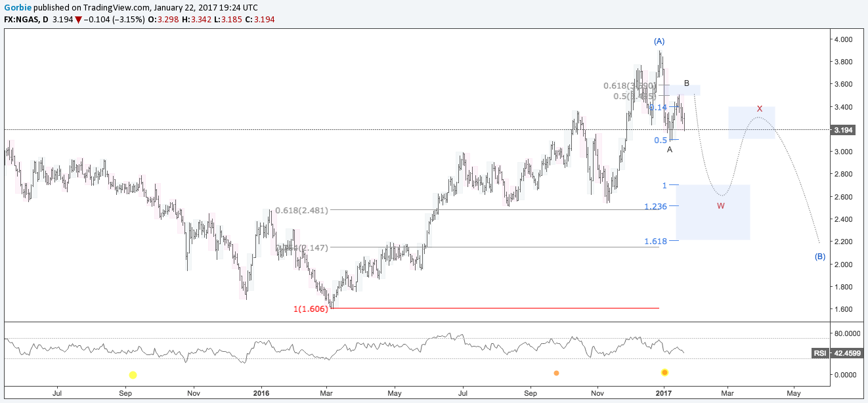
Task: Click the 0.618(3.390) grey fib label
Action: (x=630, y=86)
